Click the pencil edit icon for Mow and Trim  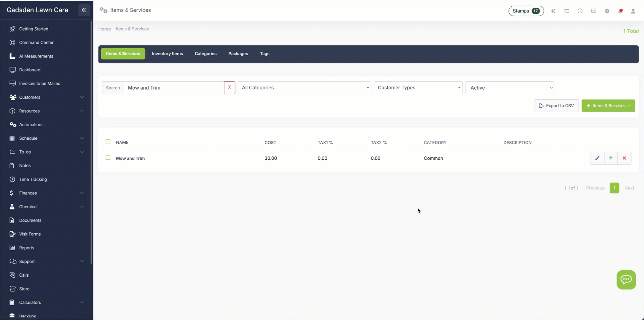pyautogui.click(x=597, y=158)
